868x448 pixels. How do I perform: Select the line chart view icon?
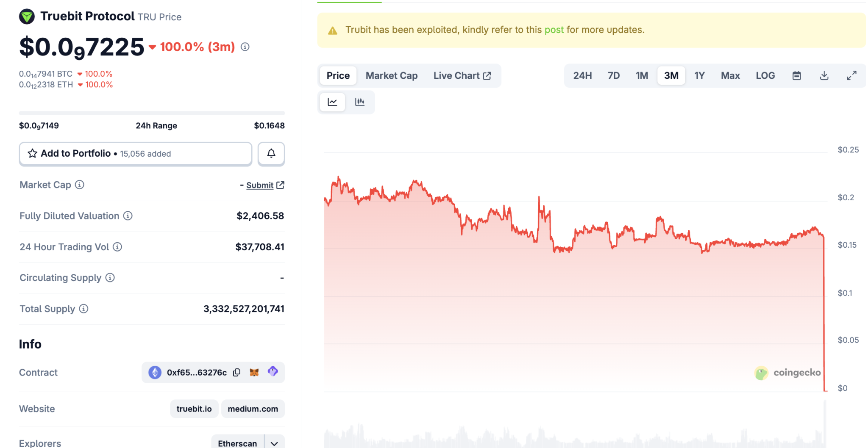click(x=332, y=102)
